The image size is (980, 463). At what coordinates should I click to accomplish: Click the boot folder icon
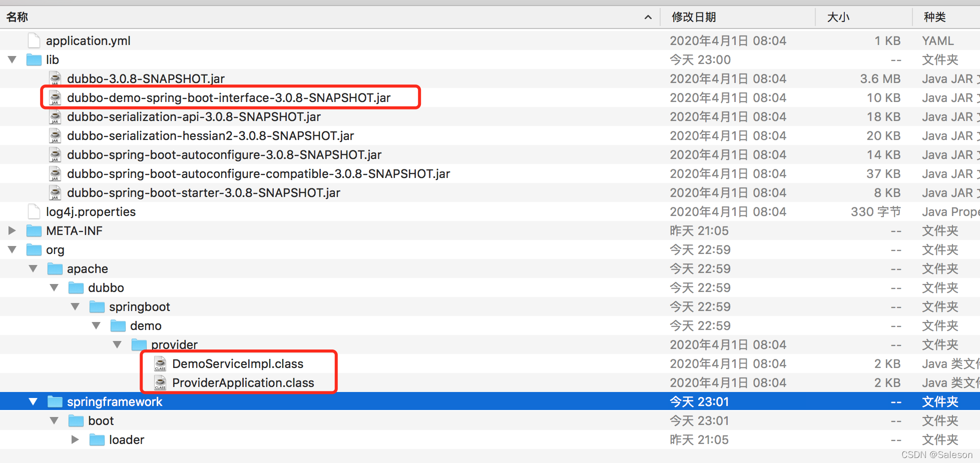pos(76,420)
